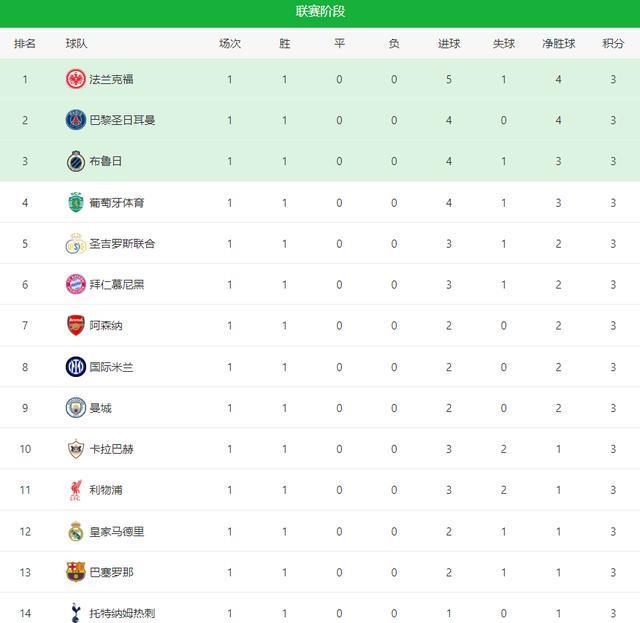The height and width of the screenshot is (623, 640).
Task: Open the 葡萄牙体育 team name
Action: coord(117,202)
